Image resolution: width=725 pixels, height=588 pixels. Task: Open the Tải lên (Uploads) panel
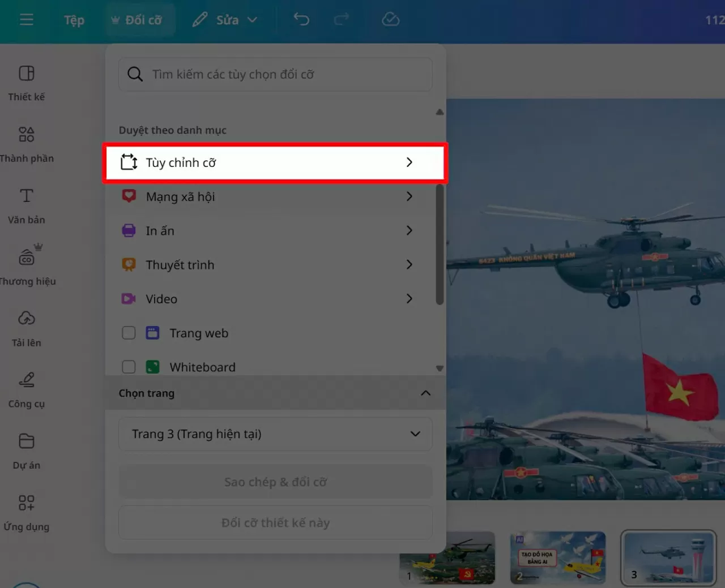tap(26, 327)
